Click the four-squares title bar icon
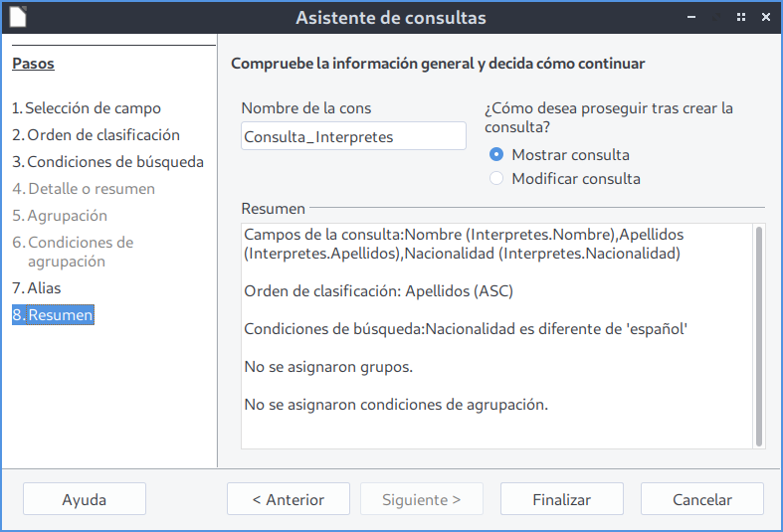Image resolution: width=783 pixels, height=532 pixels. pyautogui.click(x=740, y=18)
